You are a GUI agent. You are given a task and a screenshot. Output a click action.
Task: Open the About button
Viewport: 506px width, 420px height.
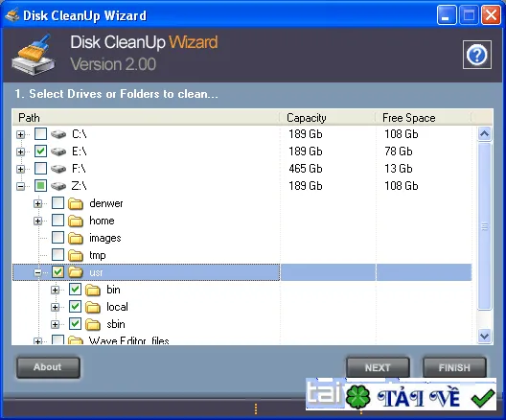pos(48,367)
